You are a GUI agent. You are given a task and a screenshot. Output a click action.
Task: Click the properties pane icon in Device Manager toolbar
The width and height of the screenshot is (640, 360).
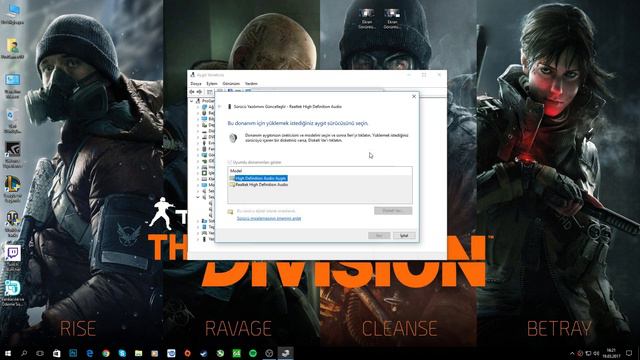click(x=209, y=92)
